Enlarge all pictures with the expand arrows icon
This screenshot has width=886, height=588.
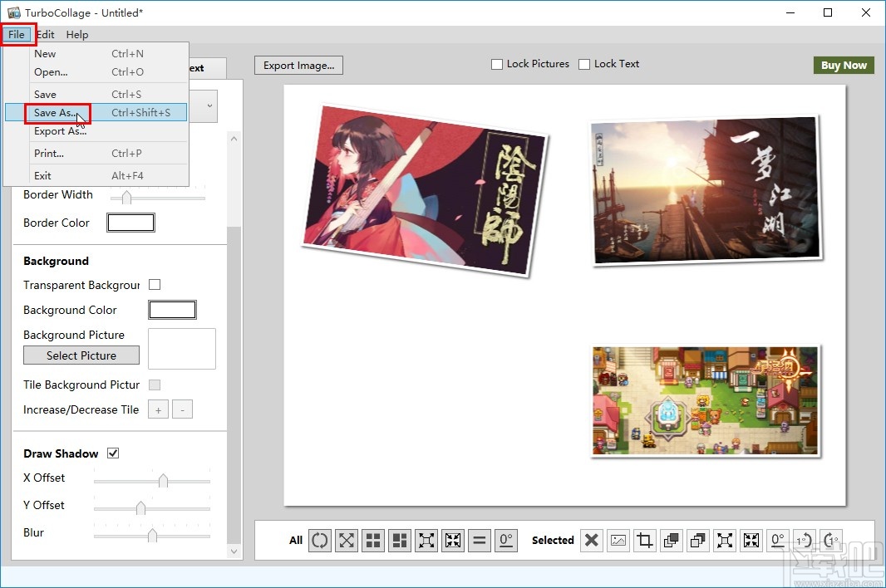pos(426,540)
